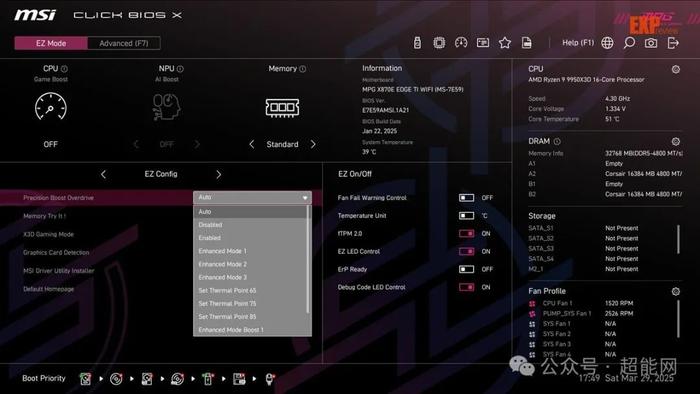This screenshot has width=700, height=394.
Task: Turn off Debug Code LED Control
Action: click(x=467, y=287)
